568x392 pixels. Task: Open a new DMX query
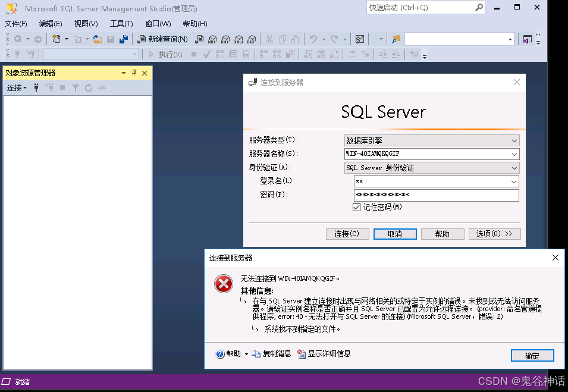[225, 39]
